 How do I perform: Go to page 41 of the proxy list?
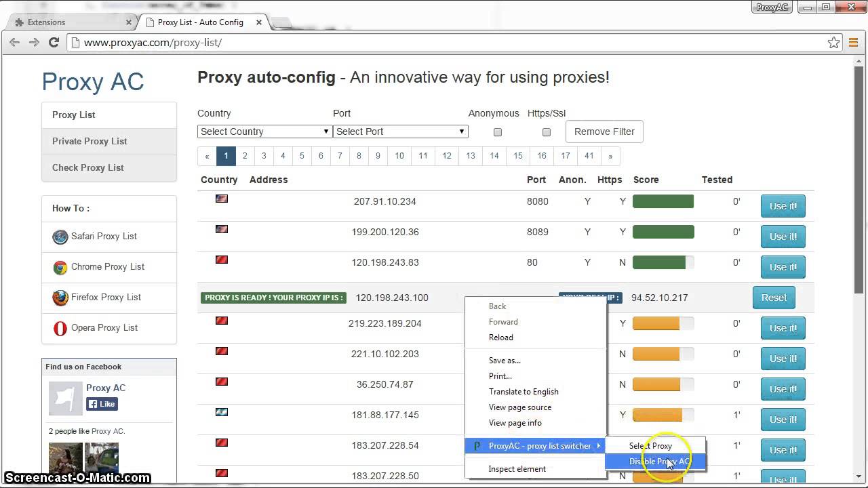(x=589, y=156)
